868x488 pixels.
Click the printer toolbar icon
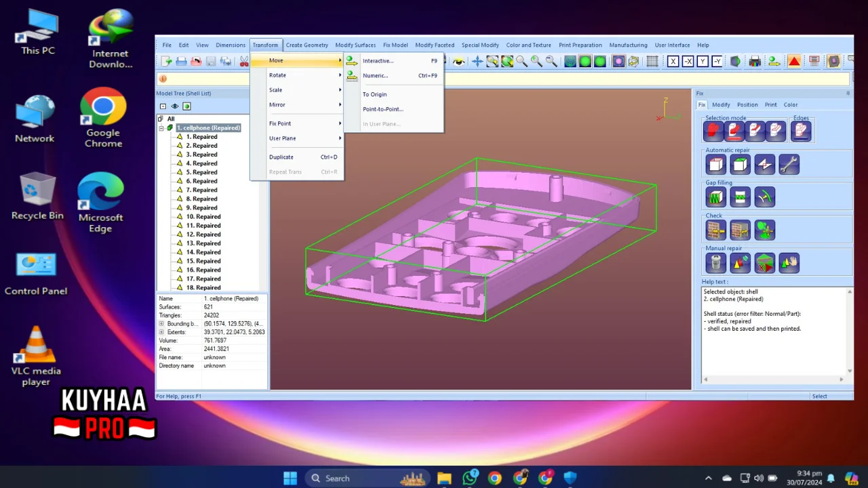(x=754, y=62)
